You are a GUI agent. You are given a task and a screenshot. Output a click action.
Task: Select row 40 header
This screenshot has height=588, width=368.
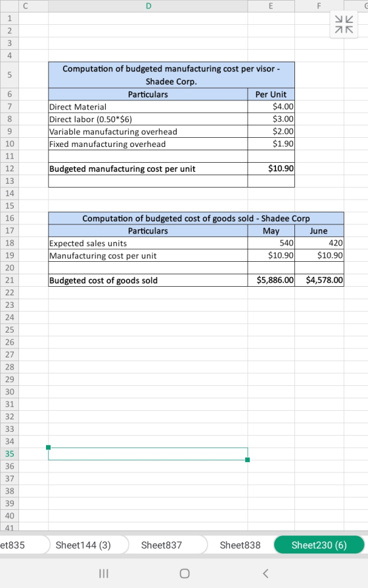pyautogui.click(x=9, y=516)
